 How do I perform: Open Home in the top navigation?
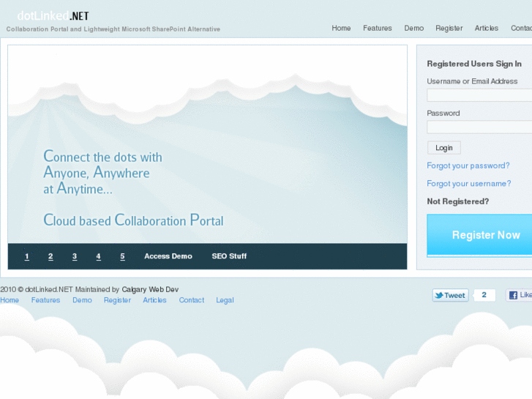tap(341, 28)
